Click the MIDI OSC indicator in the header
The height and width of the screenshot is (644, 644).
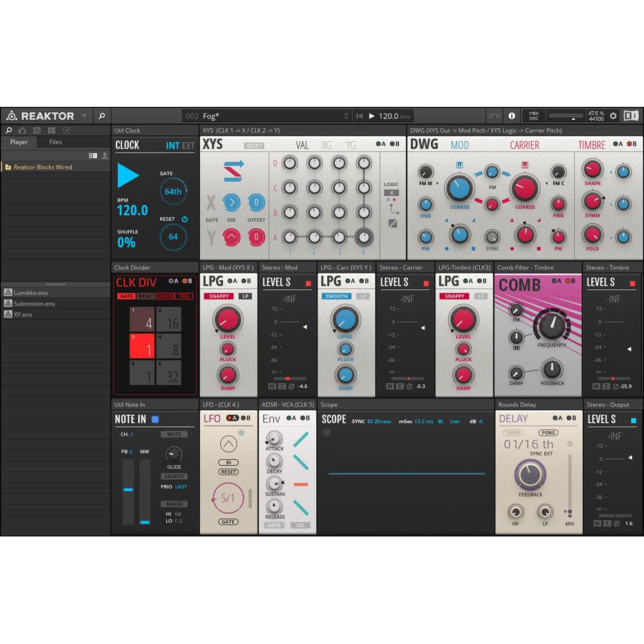pyautogui.click(x=533, y=116)
